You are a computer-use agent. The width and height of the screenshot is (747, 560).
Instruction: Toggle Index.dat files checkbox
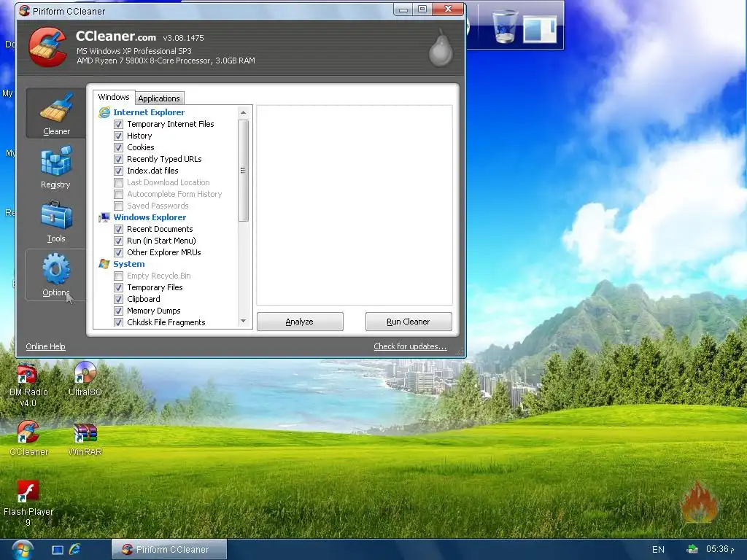[x=119, y=171]
